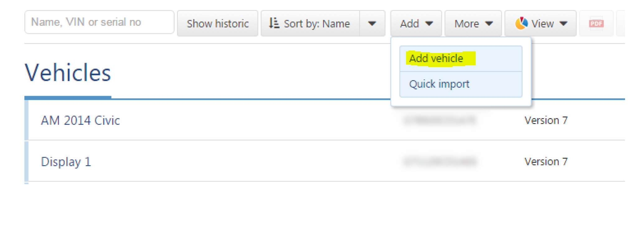Expand the Add dropdown
This screenshot has height=241, width=644.
pos(416,23)
